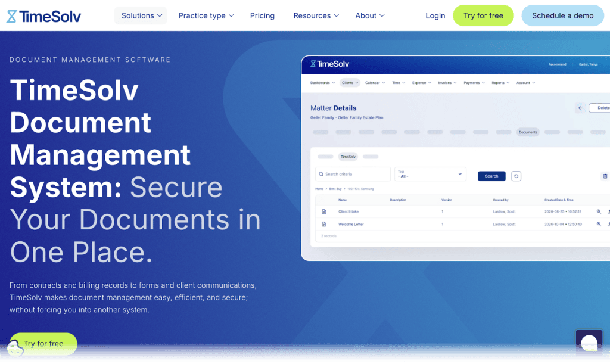Preview Client Intake via its magnifier icon
This screenshot has height=364, width=610.
point(599,211)
